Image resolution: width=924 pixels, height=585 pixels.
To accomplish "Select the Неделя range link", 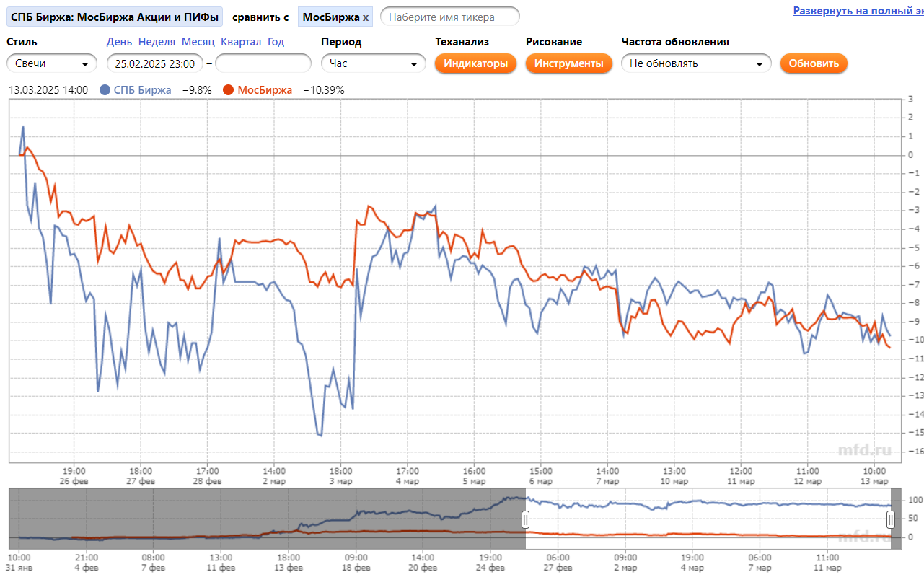I will [157, 42].
